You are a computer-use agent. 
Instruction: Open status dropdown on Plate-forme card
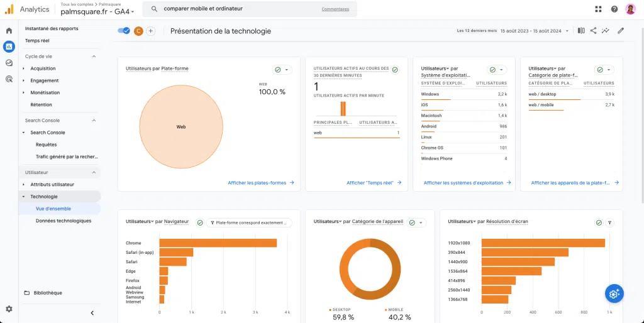pos(282,70)
